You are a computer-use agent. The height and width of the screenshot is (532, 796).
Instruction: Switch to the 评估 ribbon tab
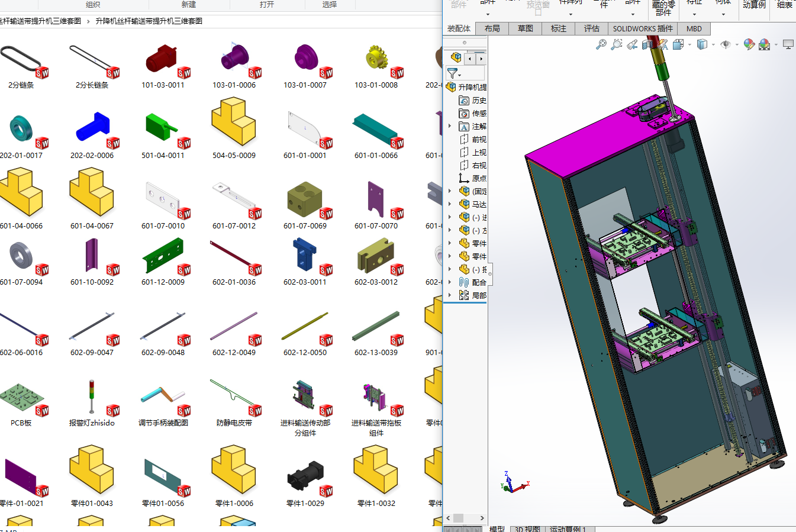tap(592, 28)
